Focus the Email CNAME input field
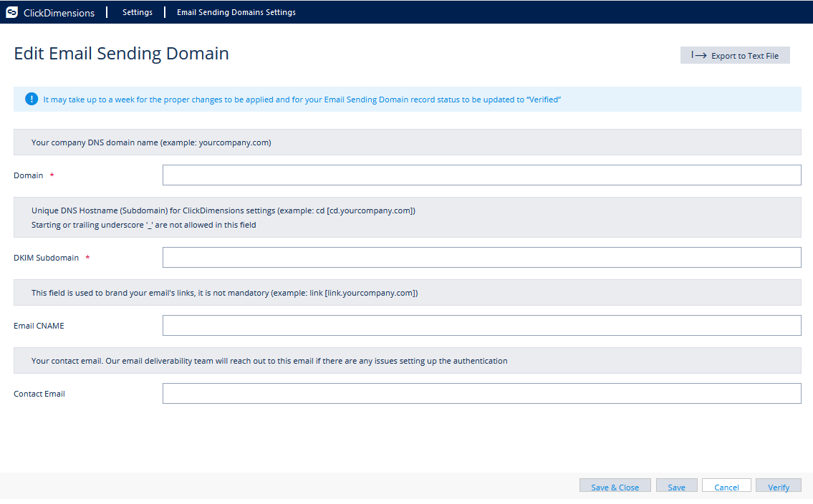This screenshot has width=813, height=504. tap(481, 325)
